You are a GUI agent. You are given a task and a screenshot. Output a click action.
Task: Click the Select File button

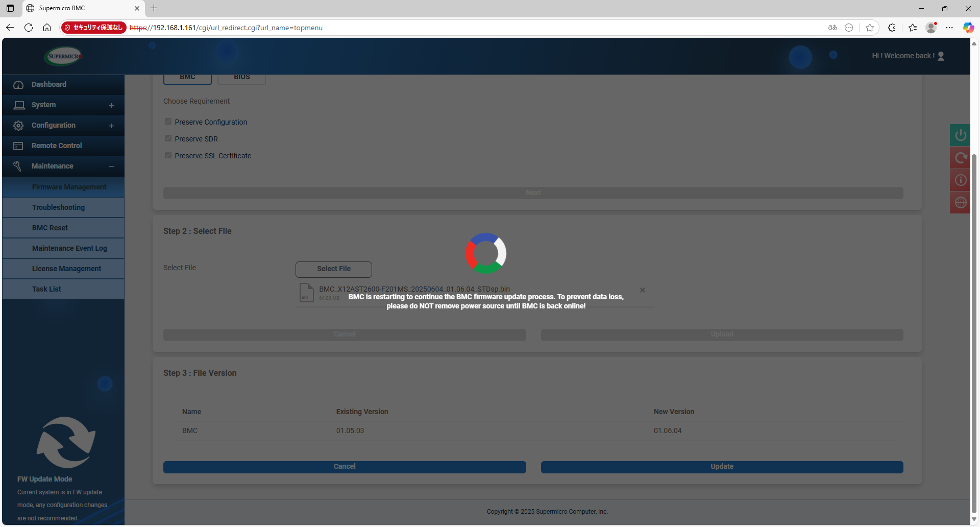pyautogui.click(x=333, y=269)
